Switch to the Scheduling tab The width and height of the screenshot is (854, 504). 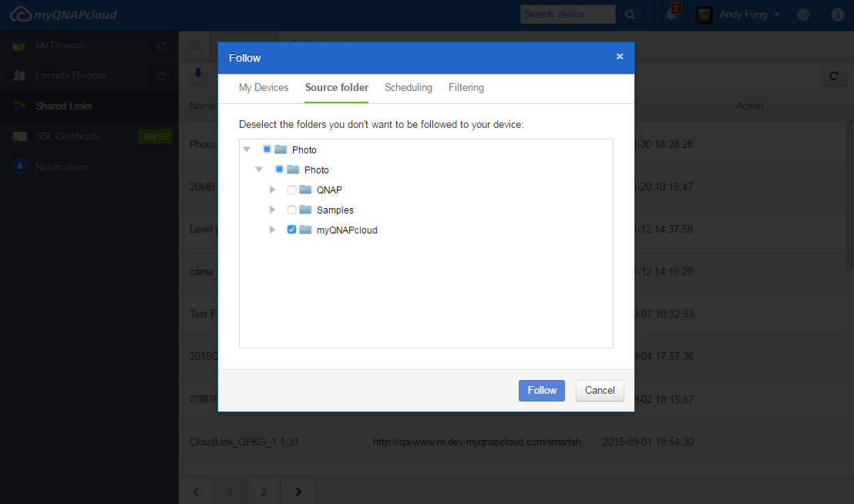pos(409,88)
